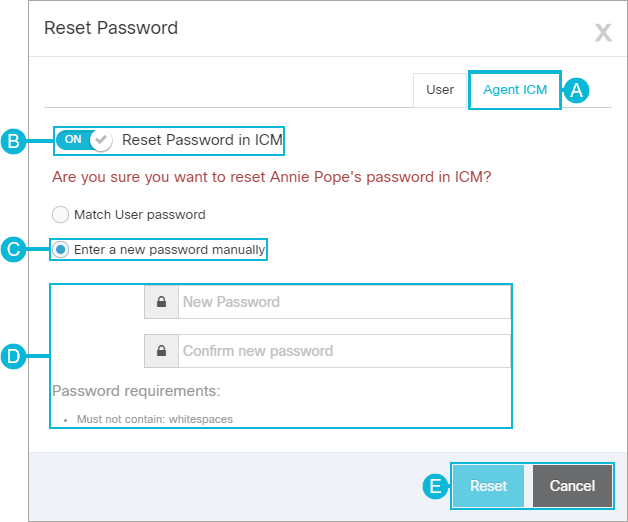The image size is (628, 522).
Task: Switch to the User tab
Action: click(440, 90)
